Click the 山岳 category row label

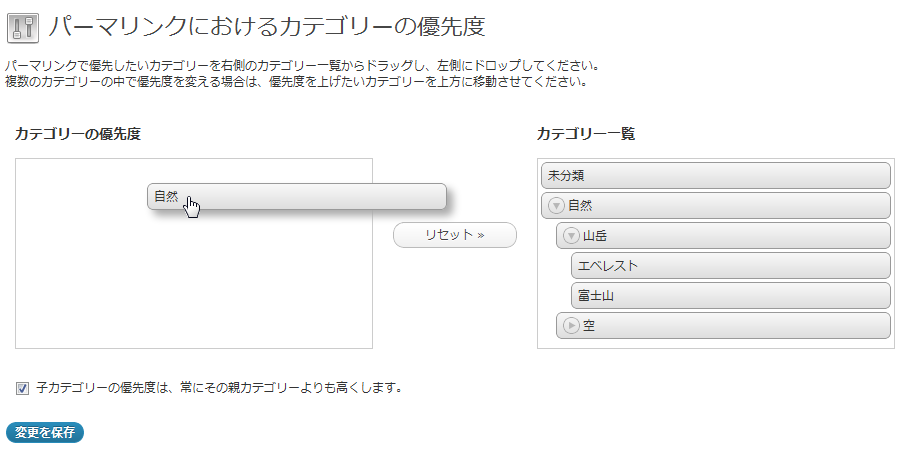(x=595, y=235)
